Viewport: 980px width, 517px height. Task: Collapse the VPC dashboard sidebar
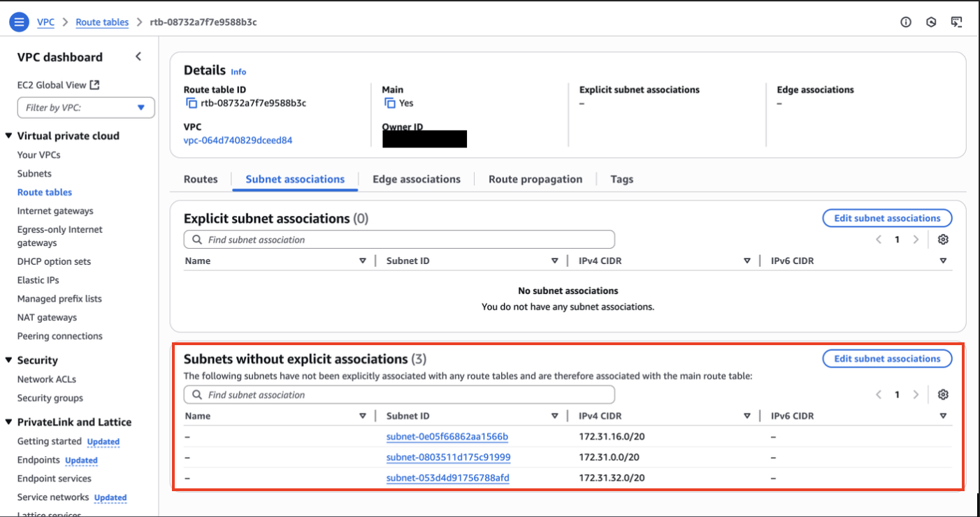click(138, 57)
